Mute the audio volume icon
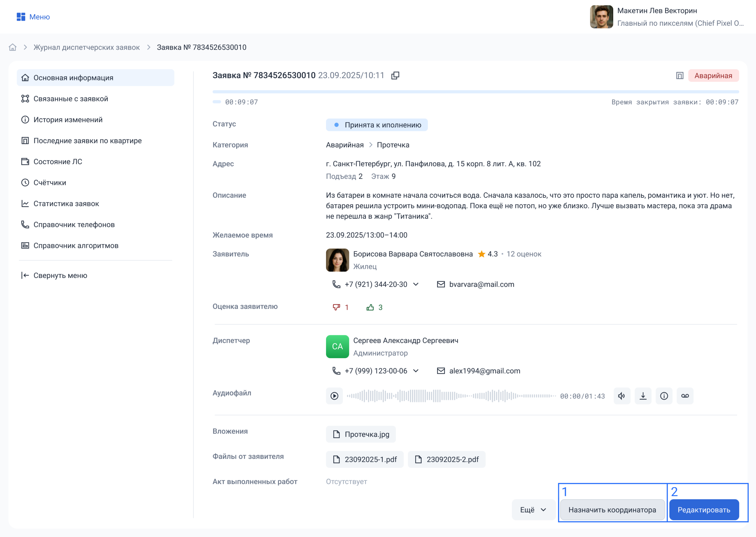This screenshot has height=537, width=756. [622, 396]
